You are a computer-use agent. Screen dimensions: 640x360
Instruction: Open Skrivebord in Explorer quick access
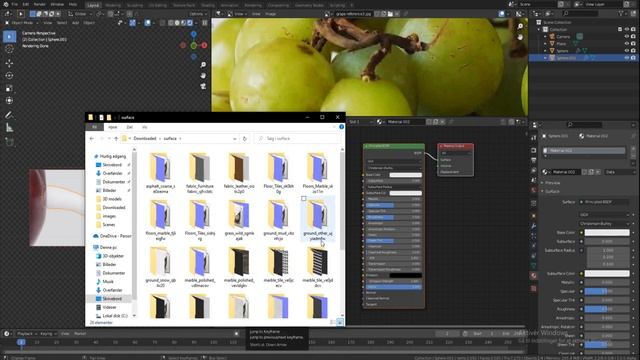coord(111,165)
